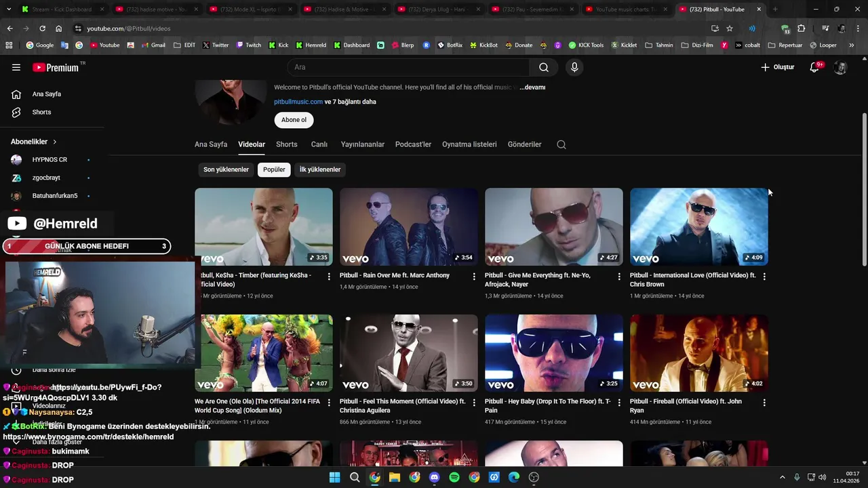Open Chrome apps grid in bookmarks bar
868x488 pixels.
(x=9, y=45)
